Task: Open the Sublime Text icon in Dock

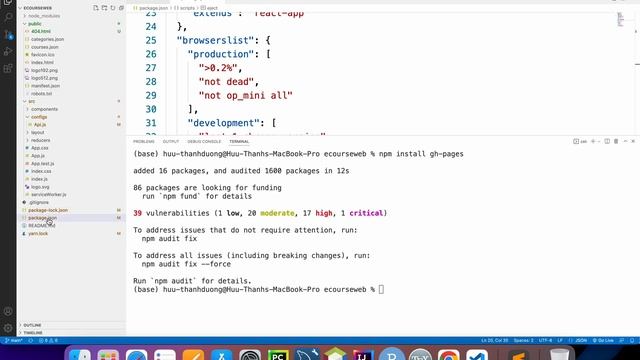Action: (x=518, y=356)
